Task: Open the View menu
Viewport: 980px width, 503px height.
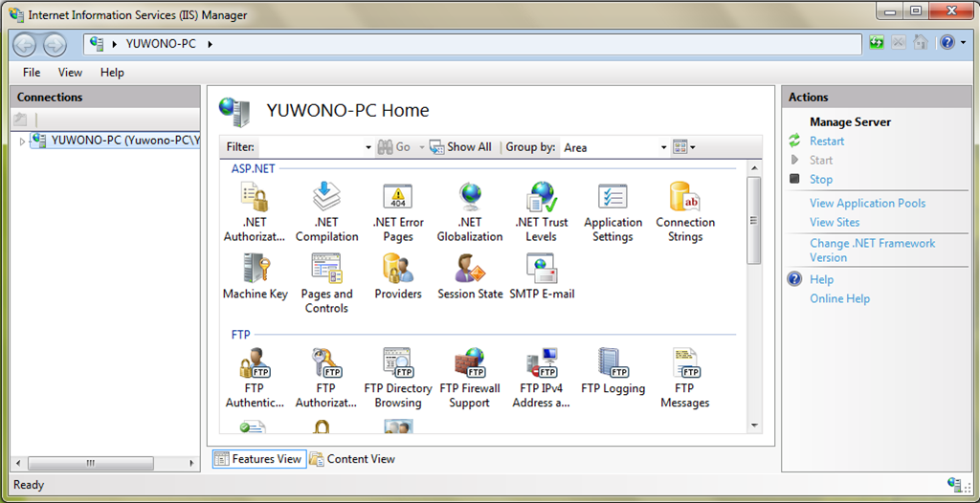Action: tap(70, 73)
